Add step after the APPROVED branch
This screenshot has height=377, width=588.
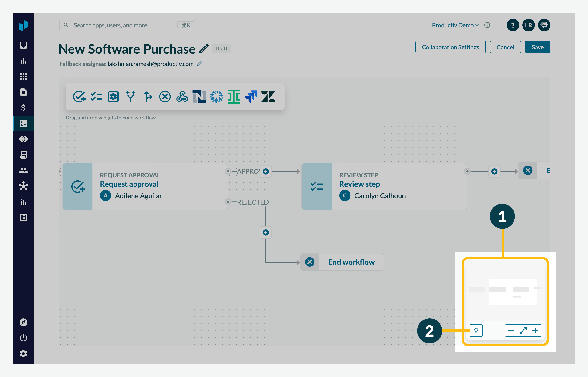[x=266, y=171]
